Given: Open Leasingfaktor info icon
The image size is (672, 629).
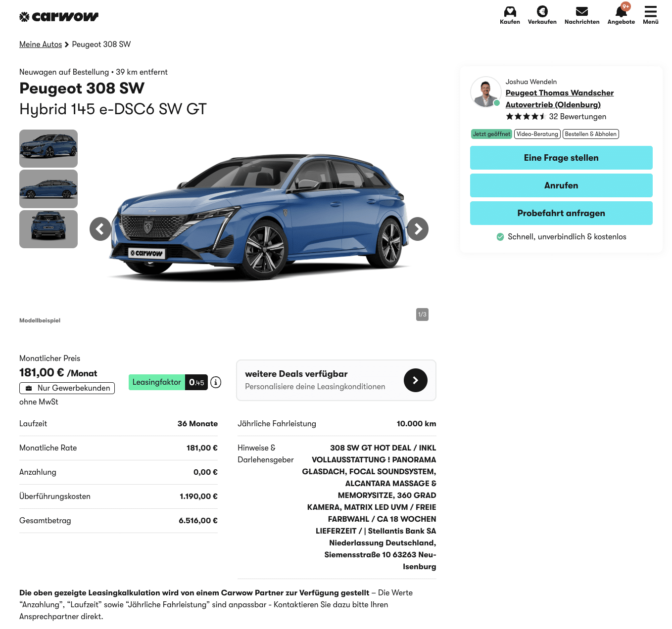Looking at the screenshot, I should [216, 382].
